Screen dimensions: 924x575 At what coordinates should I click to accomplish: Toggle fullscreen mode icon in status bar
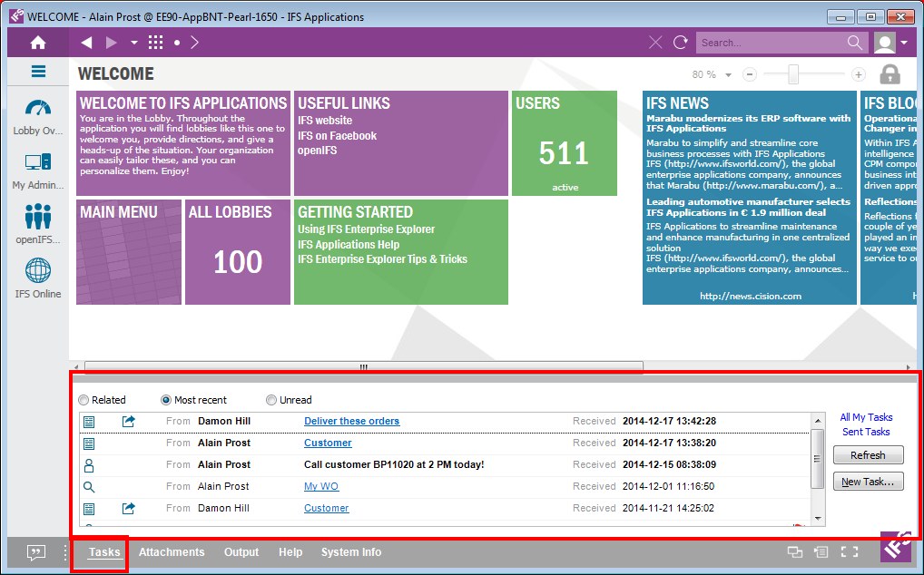coord(850,551)
